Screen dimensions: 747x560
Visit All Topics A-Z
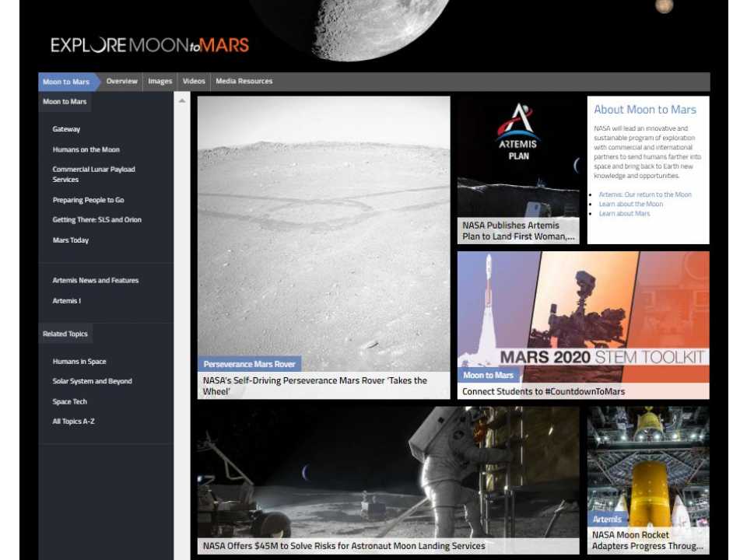click(73, 421)
